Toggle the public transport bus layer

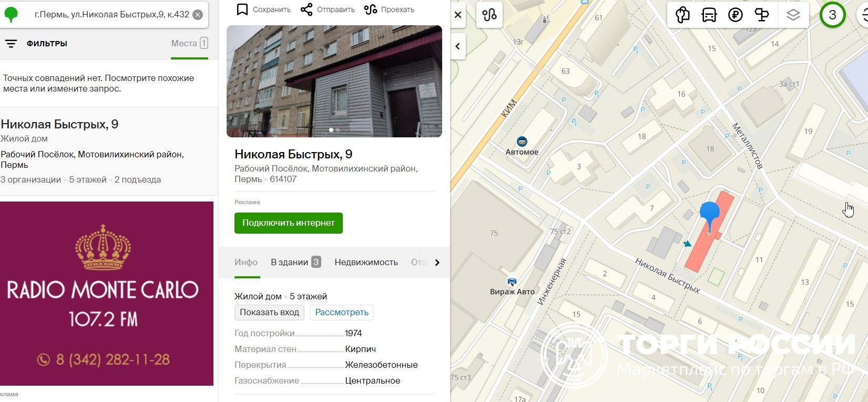point(709,15)
